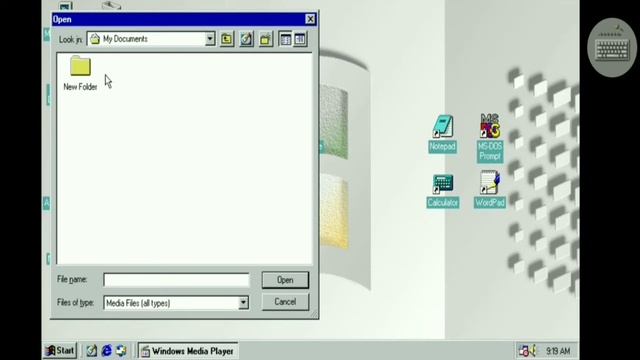Click the New Folder label text
Screen dimensions: 640x360
pyautogui.click(x=80, y=87)
